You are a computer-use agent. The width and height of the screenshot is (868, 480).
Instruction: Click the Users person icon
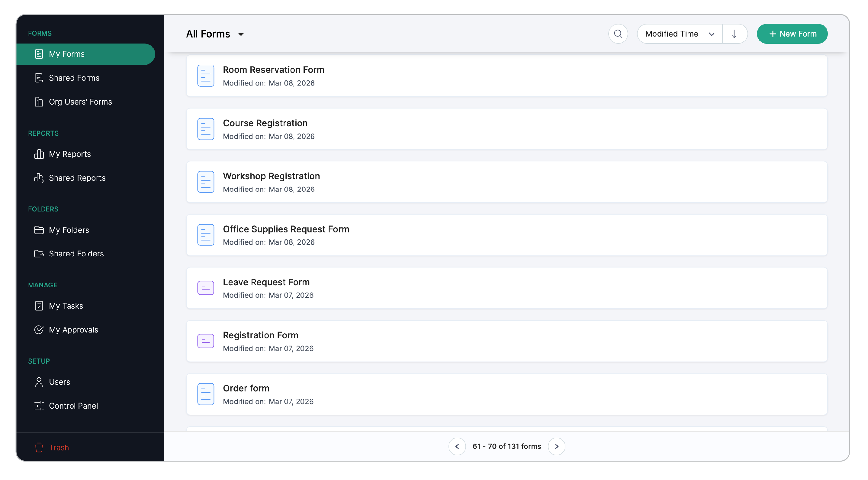coord(39,382)
